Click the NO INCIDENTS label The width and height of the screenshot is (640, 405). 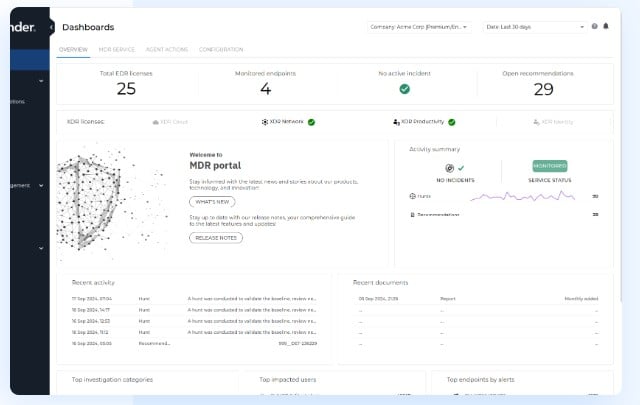point(455,180)
